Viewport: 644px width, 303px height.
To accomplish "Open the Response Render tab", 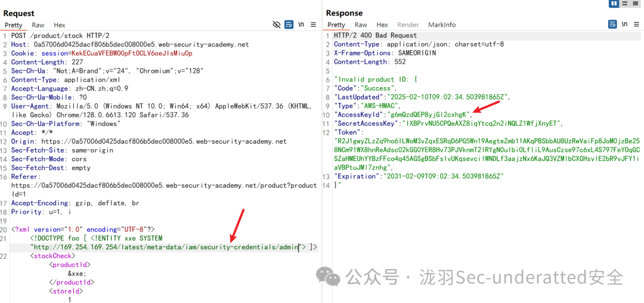I will click(x=408, y=25).
